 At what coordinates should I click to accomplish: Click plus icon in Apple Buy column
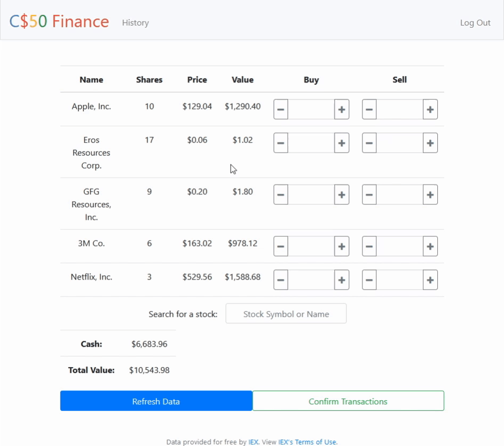pos(342,110)
